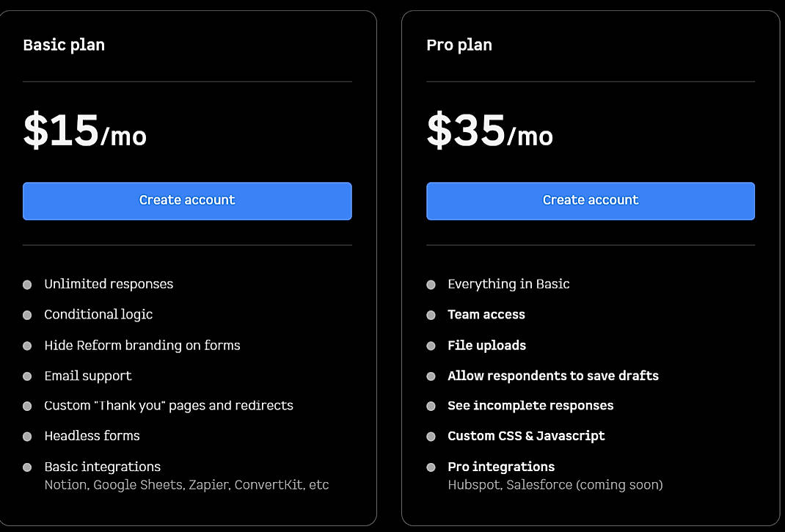Click the Hubspot, Salesforce subtext
This screenshot has height=532, width=785.
(x=555, y=485)
